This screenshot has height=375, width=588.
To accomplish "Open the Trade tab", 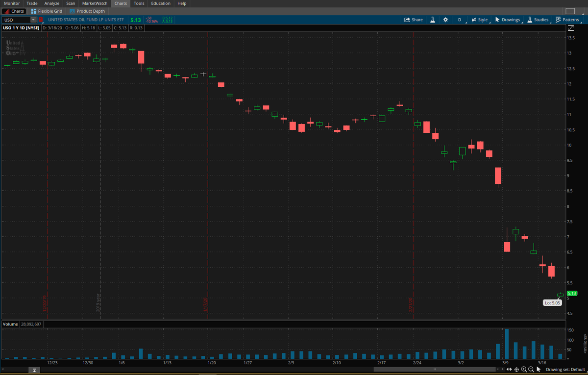I will click(32, 3).
